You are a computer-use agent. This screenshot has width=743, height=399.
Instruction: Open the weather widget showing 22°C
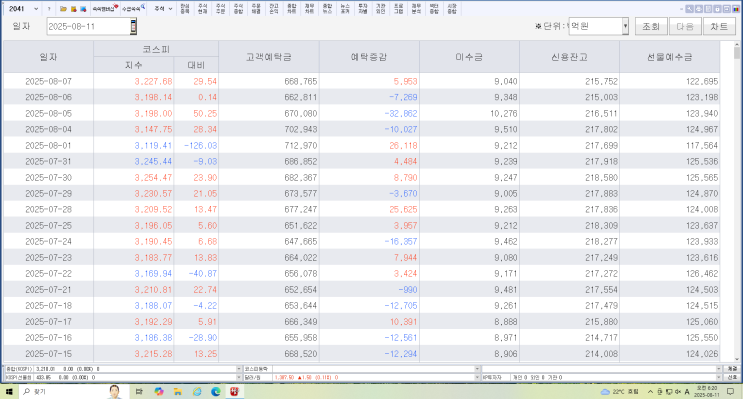(x=620, y=391)
